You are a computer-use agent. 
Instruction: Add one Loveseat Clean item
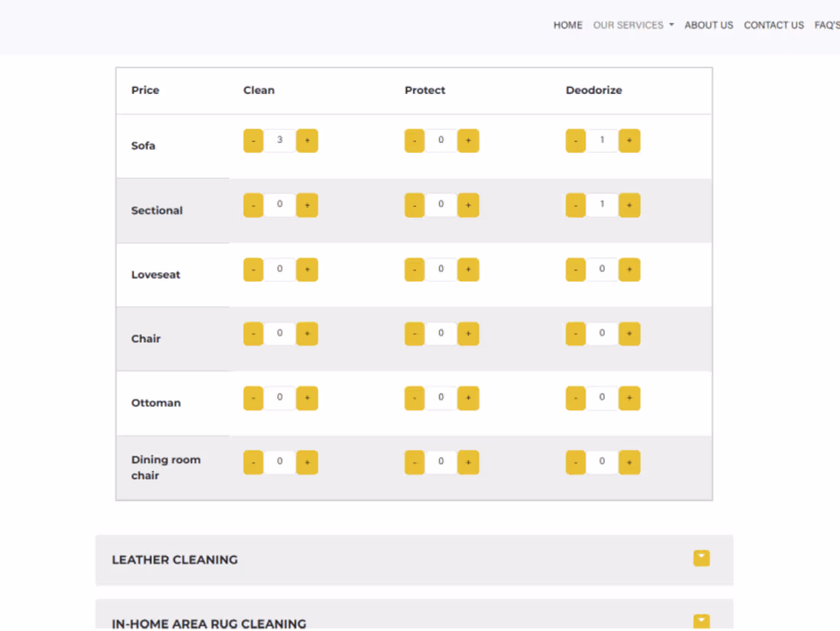coord(307,269)
